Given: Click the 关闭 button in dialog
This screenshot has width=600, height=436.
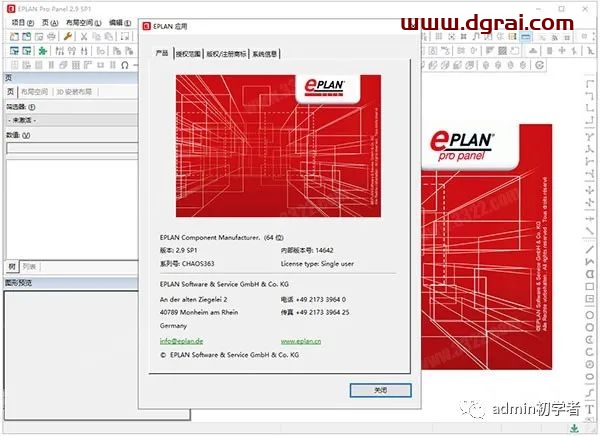Looking at the screenshot, I should [x=380, y=389].
